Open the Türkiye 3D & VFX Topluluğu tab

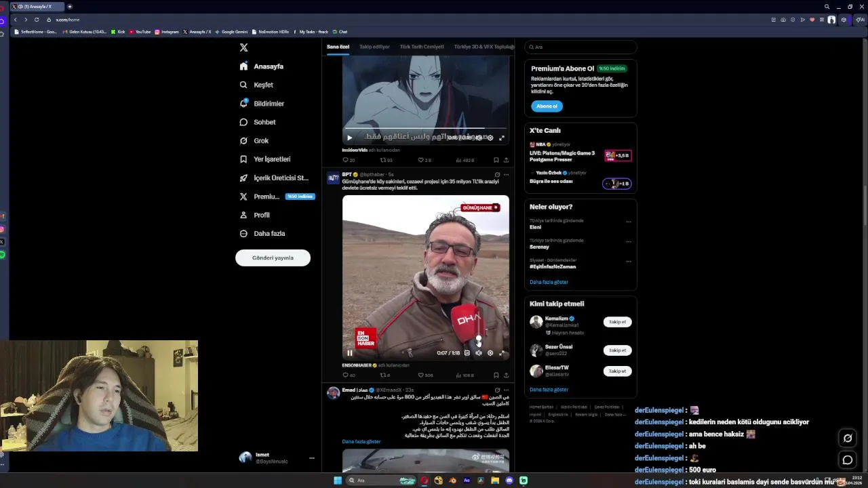pyautogui.click(x=484, y=47)
